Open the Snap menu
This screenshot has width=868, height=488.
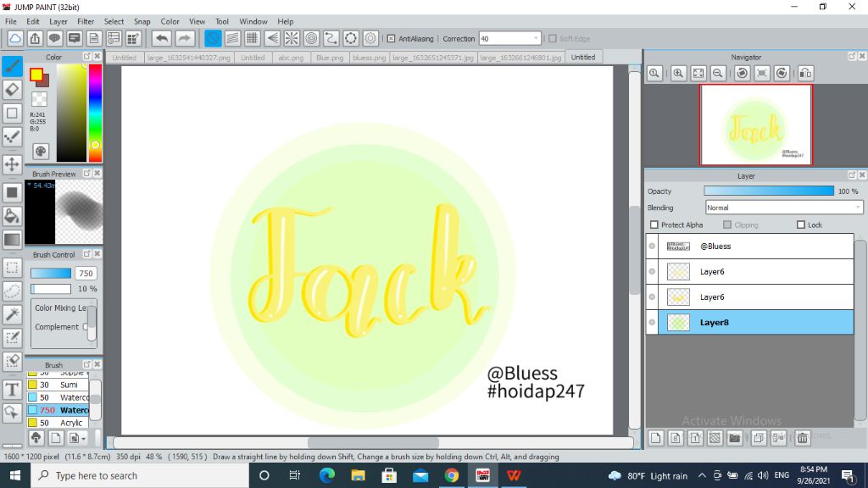coord(142,21)
